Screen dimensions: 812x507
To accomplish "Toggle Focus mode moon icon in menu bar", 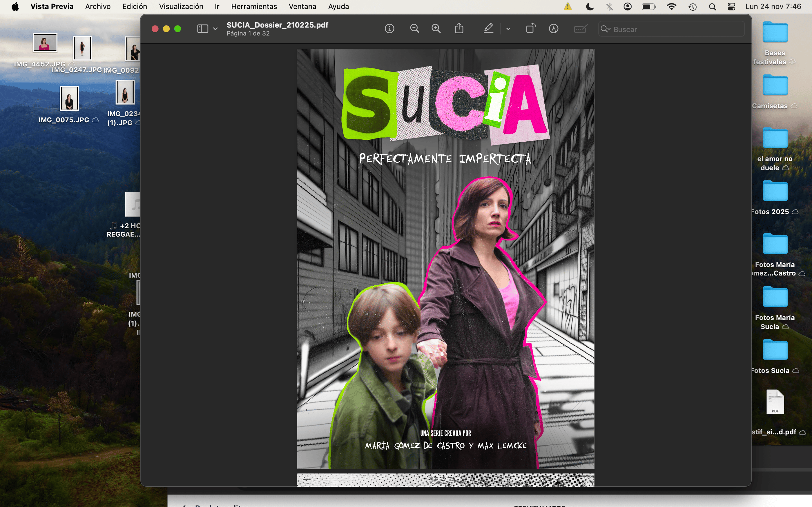I will click(590, 6).
